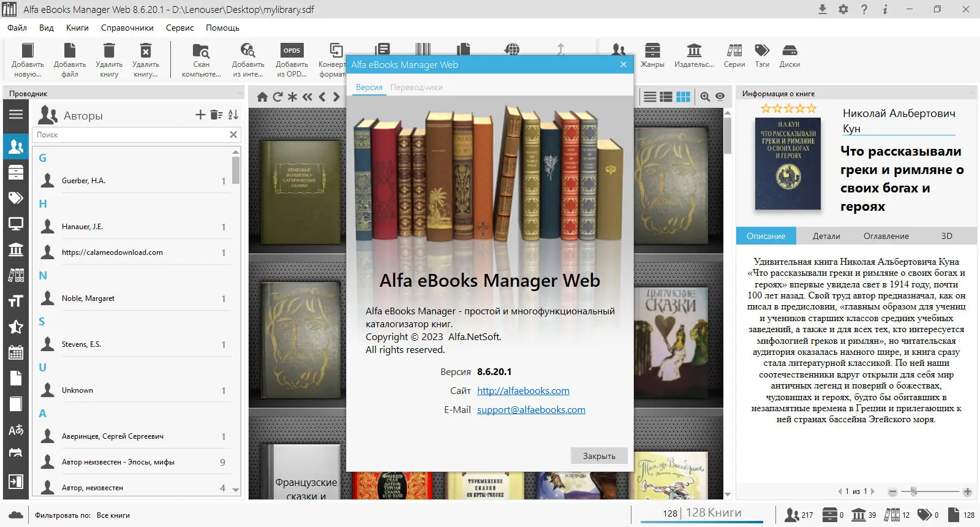The width and height of the screenshot is (980, 527).
Task: Select the calendar icon in the left sidebar
Action: (x=16, y=352)
